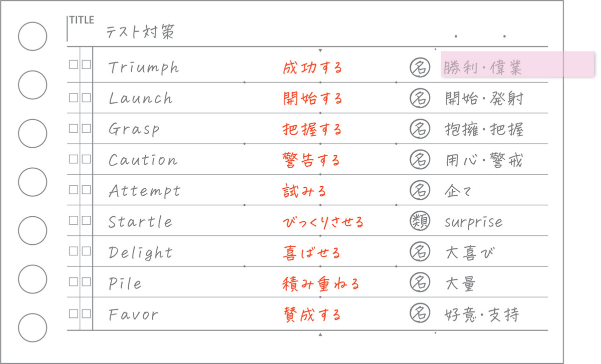Click the up triangle marker below the table
Image resolution: width=601 pixels, height=364 pixels.
click(x=321, y=334)
